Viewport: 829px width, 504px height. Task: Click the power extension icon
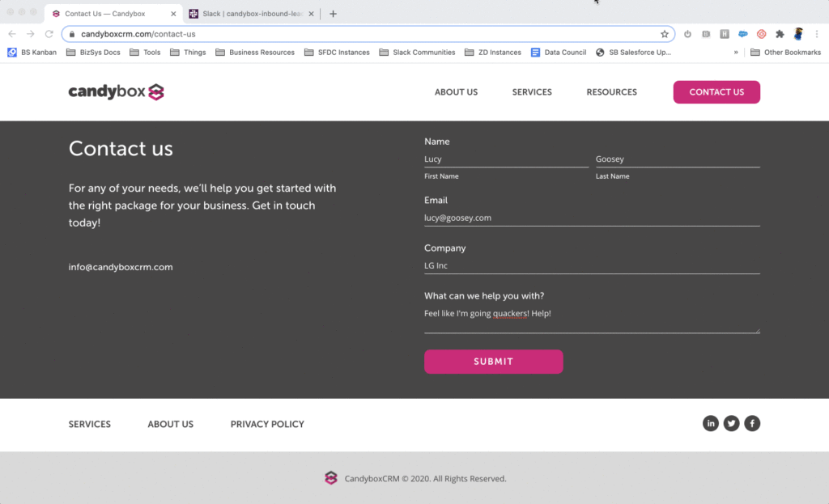[687, 34]
